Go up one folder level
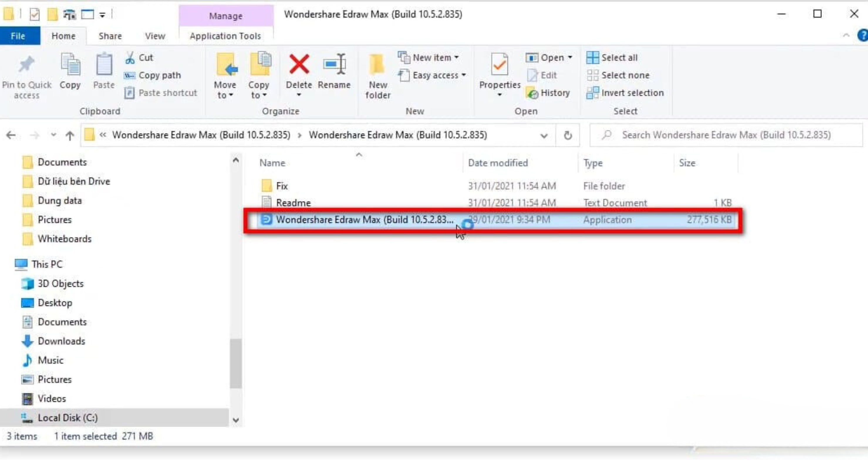The image size is (868, 461). [70, 135]
